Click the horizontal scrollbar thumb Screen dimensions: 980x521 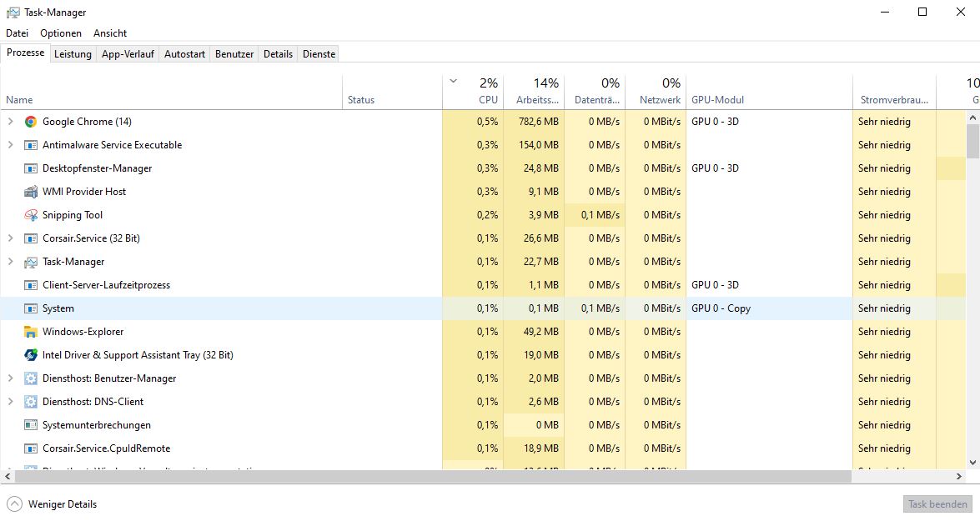click(x=433, y=477)
